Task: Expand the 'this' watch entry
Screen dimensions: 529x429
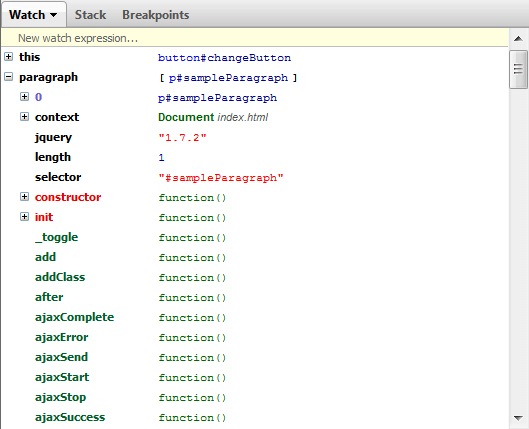Action: point(9,57)
